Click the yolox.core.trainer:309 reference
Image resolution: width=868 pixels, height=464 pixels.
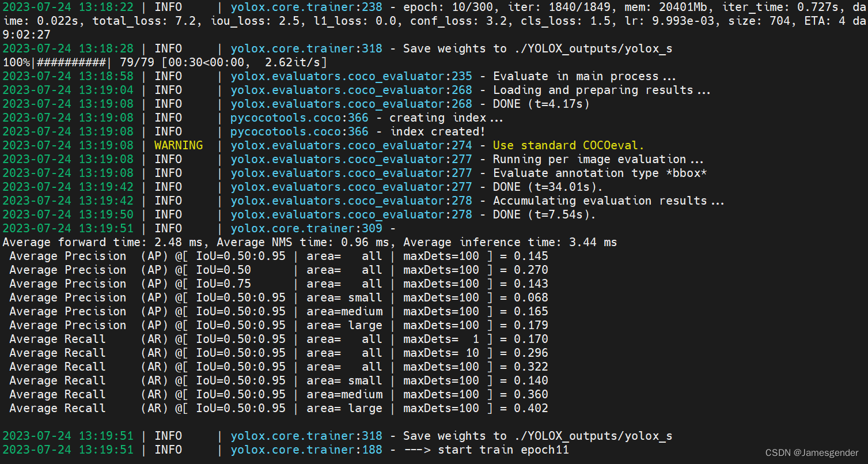(306, 228)
